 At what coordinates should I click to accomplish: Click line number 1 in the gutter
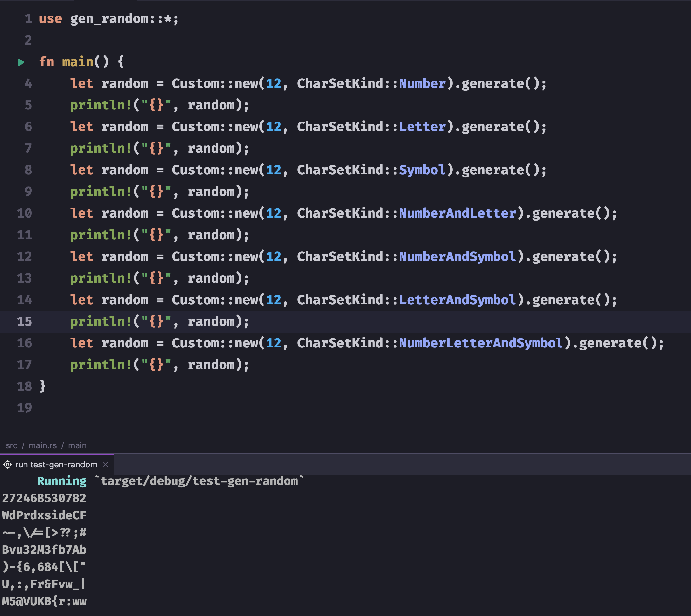click(x=28, y=19)
